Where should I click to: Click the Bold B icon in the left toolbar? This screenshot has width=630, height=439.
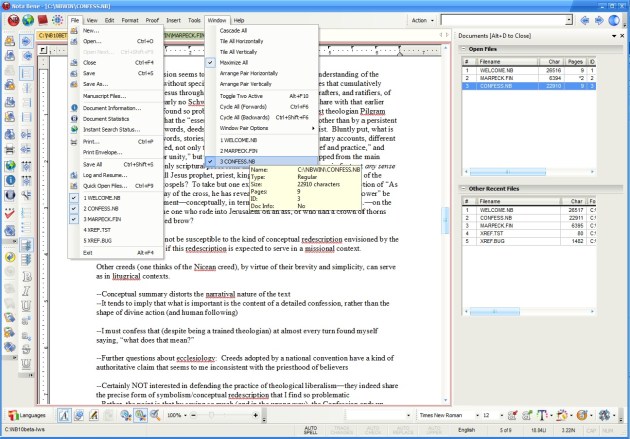tap(27, 277)
